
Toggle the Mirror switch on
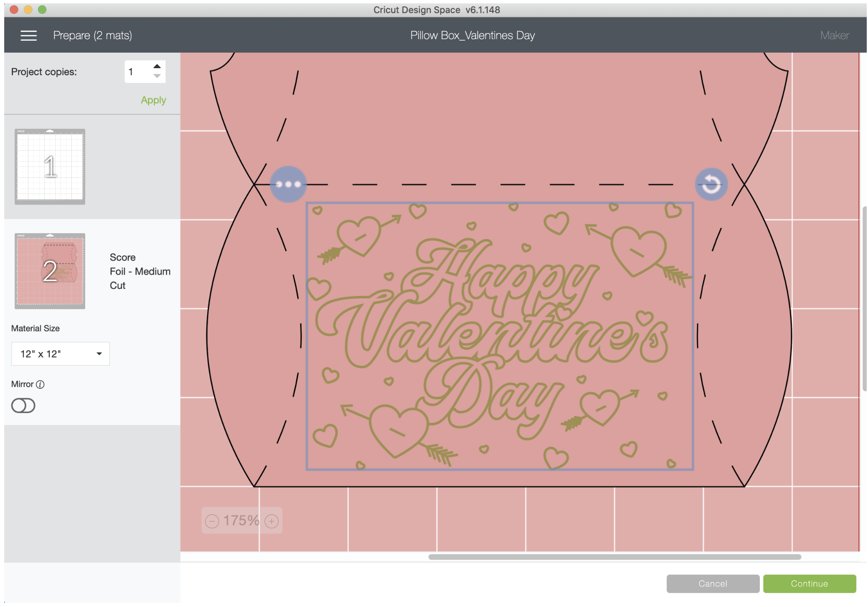click(x=23, y=406)
